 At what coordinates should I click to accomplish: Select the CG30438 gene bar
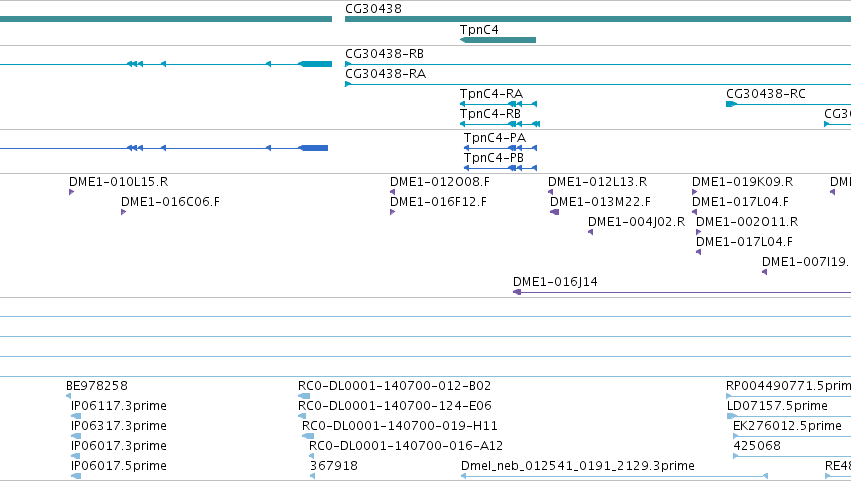click(x=598, y=19)
